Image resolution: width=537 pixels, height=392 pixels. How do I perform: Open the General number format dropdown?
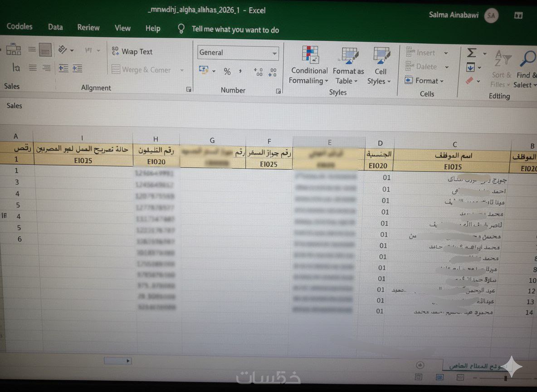(x=274, y=54)
